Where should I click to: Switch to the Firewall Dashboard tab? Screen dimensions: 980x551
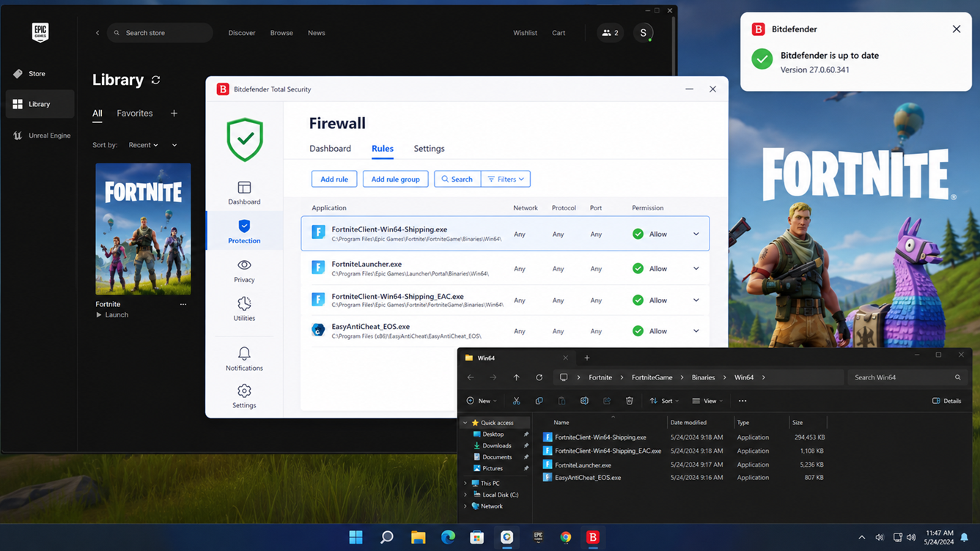click(330, 149)
